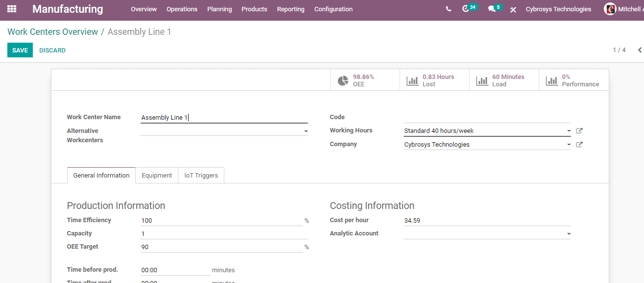Expand the Alternative Workcenters dropdown
This screenshot has height=283, width=644.
point(306,131)
